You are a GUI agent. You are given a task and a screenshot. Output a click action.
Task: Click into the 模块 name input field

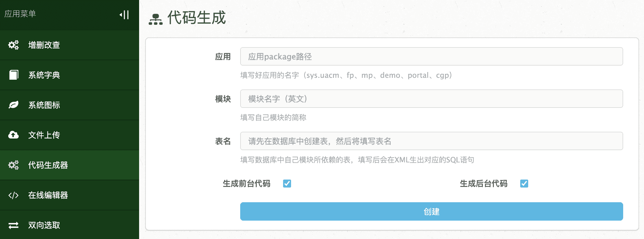431,99
